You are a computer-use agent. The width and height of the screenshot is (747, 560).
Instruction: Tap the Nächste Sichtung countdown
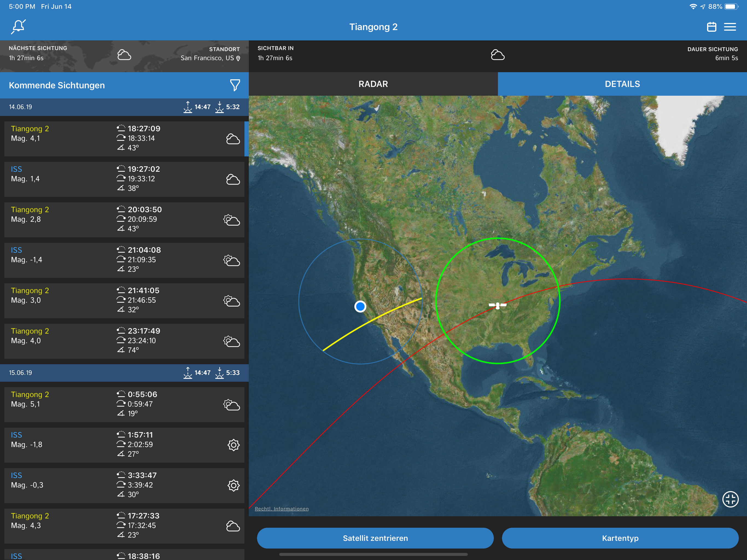tap(26, 58)
